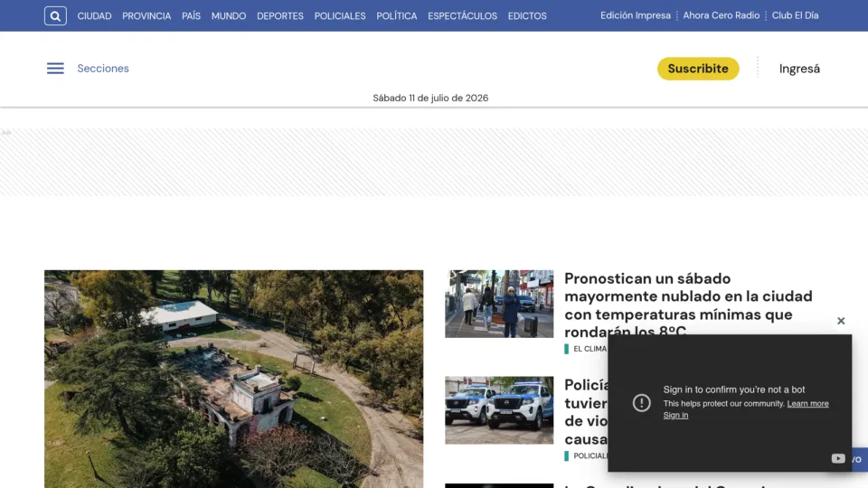
Task: Click the Ingresá login link
Action: (799, 69)
